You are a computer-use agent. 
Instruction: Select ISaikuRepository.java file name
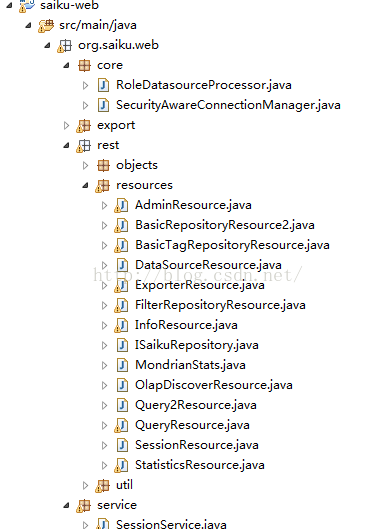pyautogui.click(x=197, y=345)
